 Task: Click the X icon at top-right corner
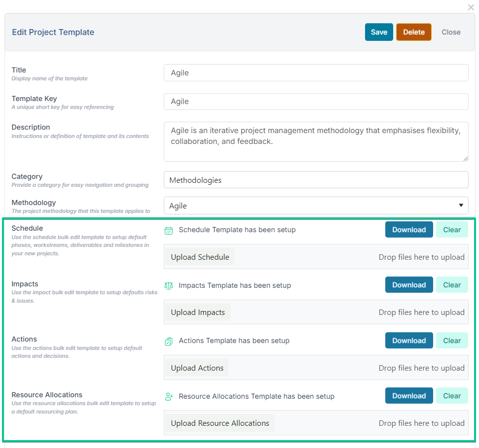click(471, 7)
